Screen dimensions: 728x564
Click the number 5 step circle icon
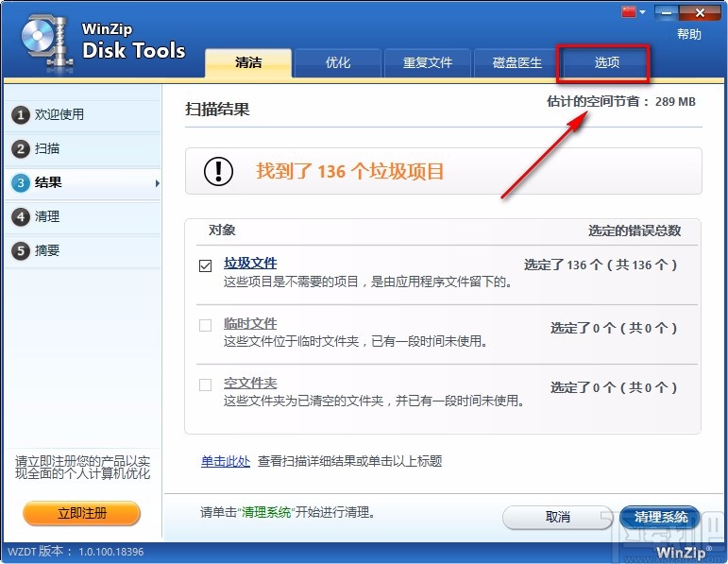pos(21,251)
